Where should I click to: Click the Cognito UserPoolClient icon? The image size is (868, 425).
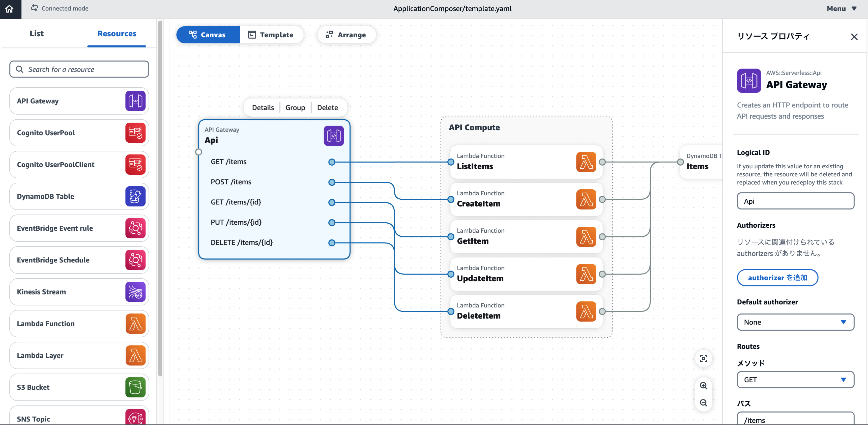(135, 165)
